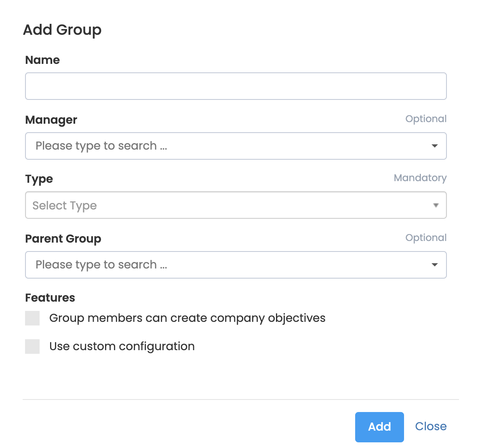The width and height of the screenshot is (480, 448).
Task: Click the Type field label
Action: 39,179
